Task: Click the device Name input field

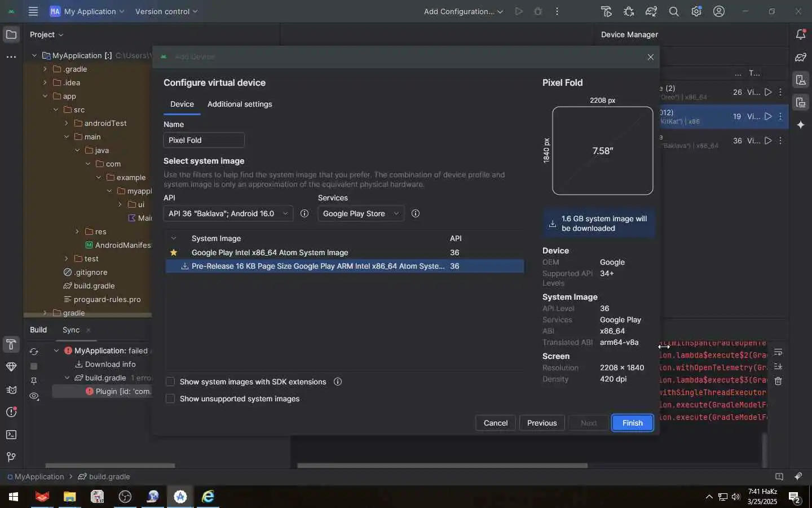Action: [x=204, y=140]
